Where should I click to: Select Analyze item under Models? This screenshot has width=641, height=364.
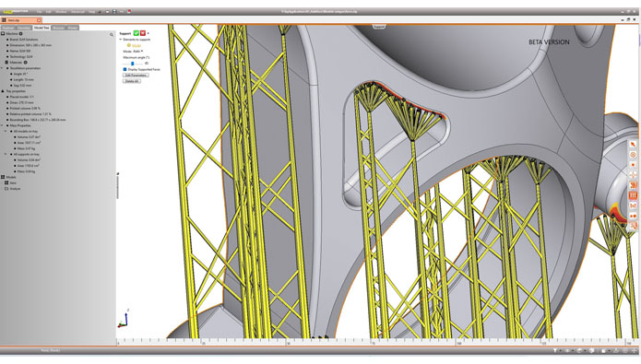click(15, 189)
